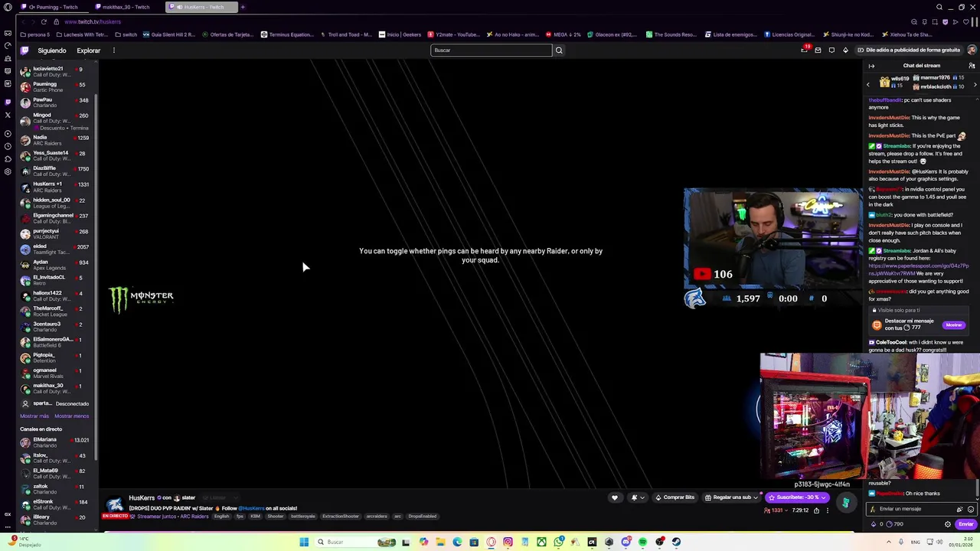Open the chat bubble icon in top bar
Screen dimensions: 980x551
click(831, 51)
